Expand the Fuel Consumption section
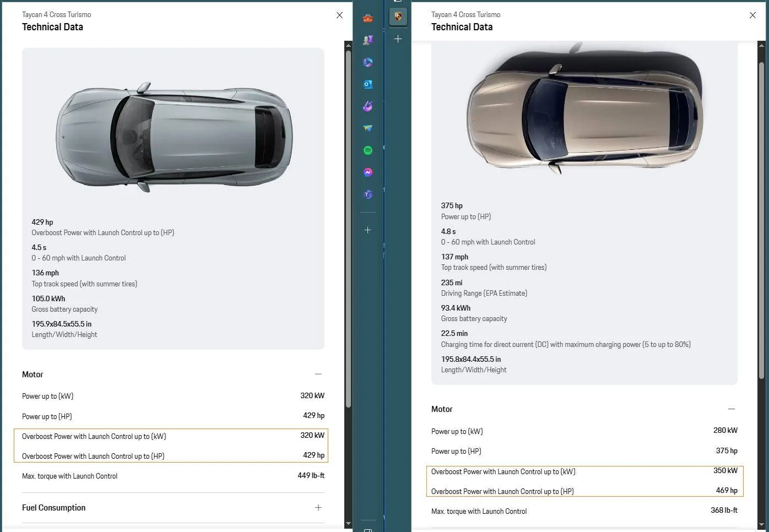 [318, 508]
